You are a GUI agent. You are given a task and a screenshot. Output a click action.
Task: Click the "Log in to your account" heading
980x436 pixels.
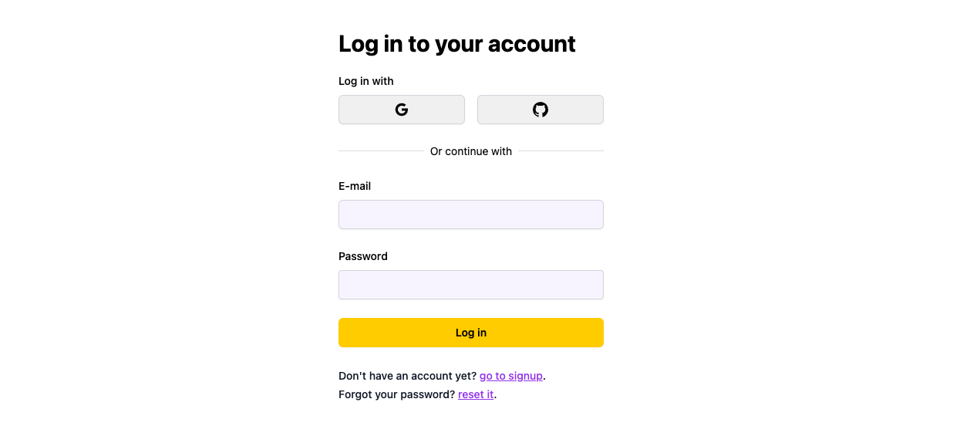click(456, 44)
